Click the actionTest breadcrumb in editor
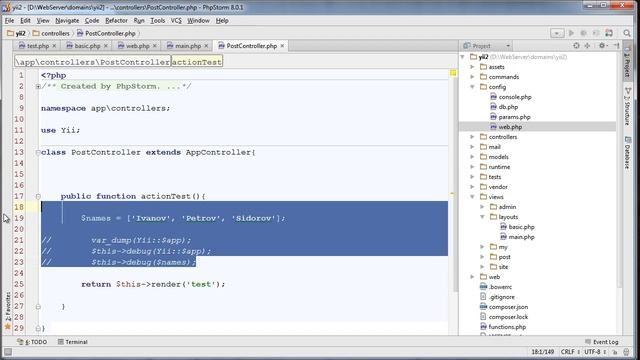This screenshot has width=640, height=360. click(197, 62)
